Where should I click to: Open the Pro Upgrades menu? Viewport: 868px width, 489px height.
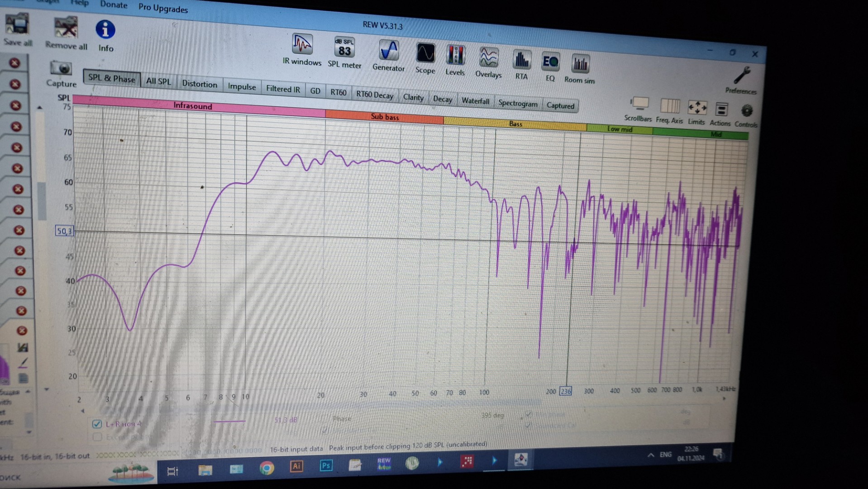[x=163, y=8]
